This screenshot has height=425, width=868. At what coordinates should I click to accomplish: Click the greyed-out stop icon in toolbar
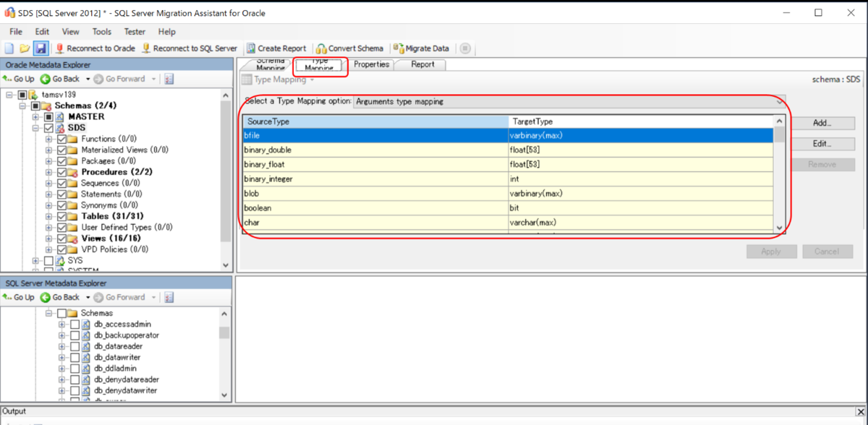[465, 48]
